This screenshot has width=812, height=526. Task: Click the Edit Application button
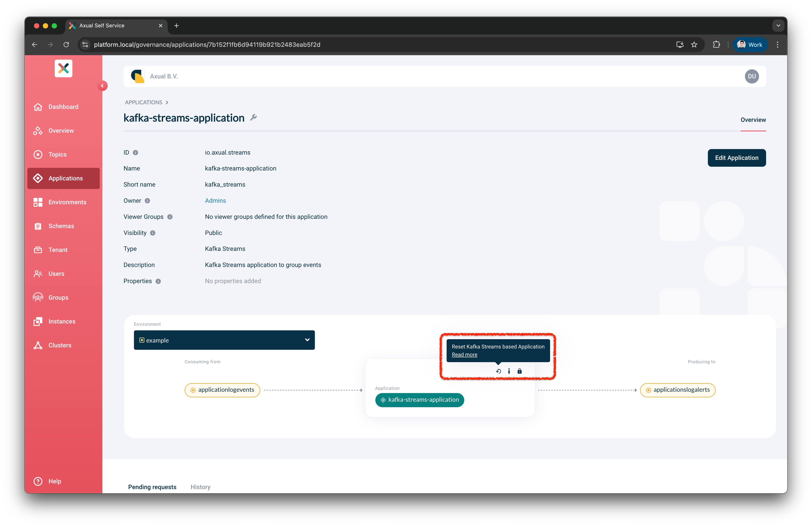pyautogui.click(x=737, y=158)
